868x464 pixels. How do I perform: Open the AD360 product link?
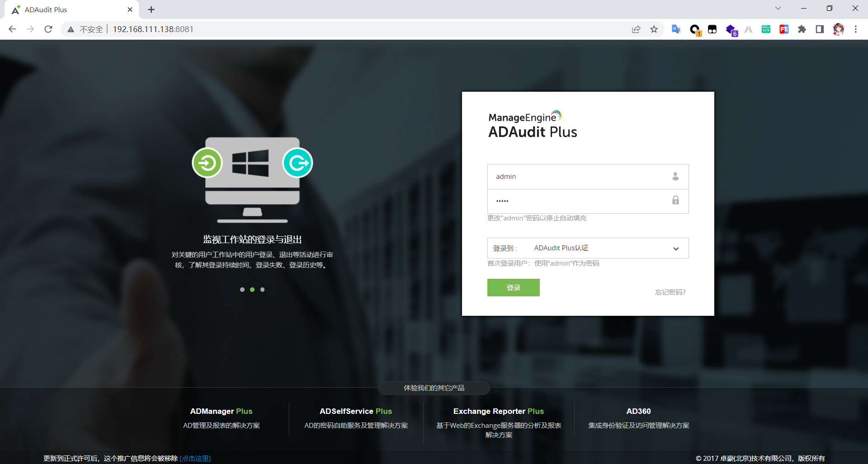point(638,411)
